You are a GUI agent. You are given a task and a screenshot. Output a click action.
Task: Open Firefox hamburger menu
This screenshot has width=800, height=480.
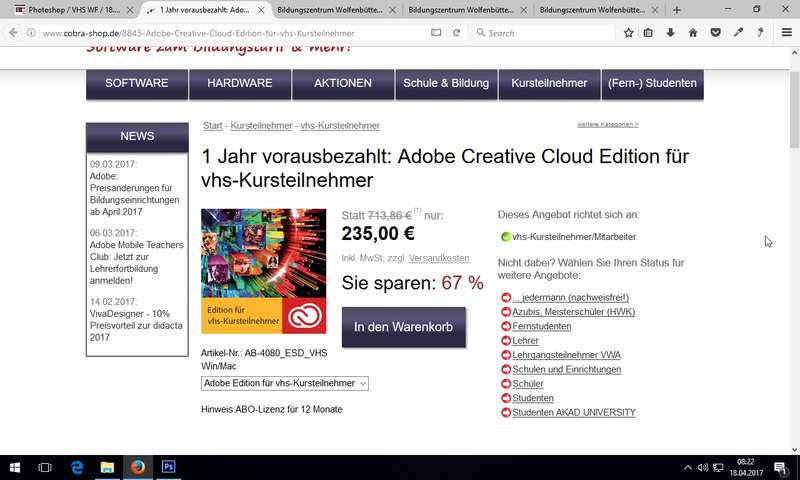[x=787, y=33]
